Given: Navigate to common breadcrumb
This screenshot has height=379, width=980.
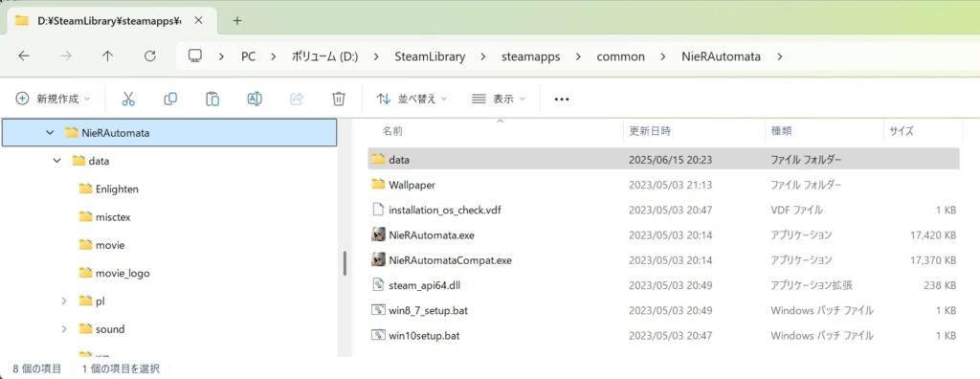Looking at the screenshot, I should click(620, 56).
